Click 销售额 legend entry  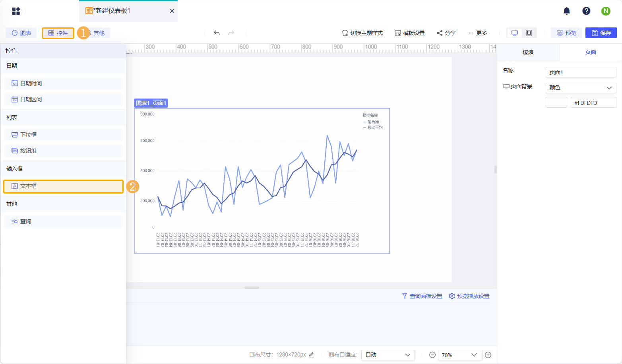coord(371,122)
